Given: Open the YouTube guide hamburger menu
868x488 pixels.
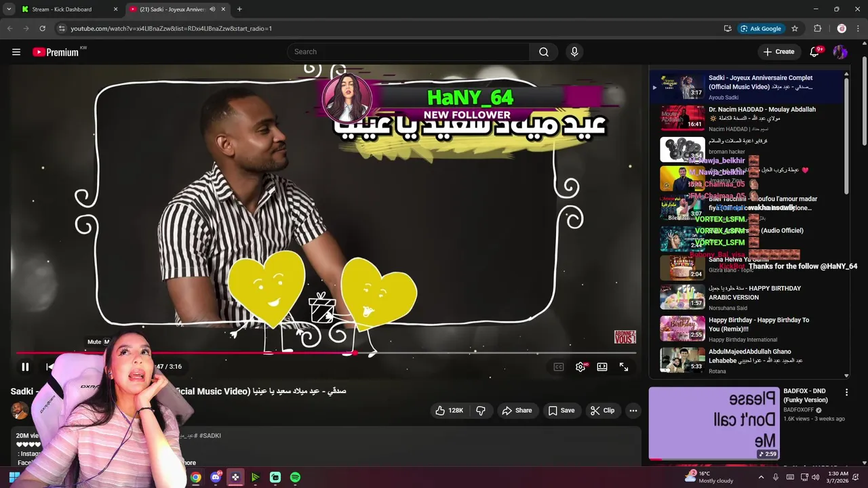Looking at the screenshot, I should pyautogui.click(x=16, y=52).
